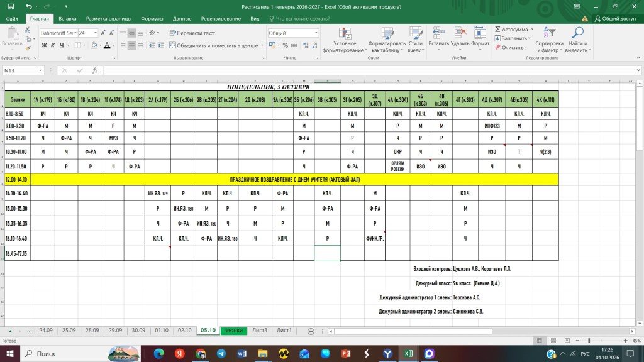Add a new sheet with the plus icon
The width and height of the screenshot is (644, 362).
311,331
